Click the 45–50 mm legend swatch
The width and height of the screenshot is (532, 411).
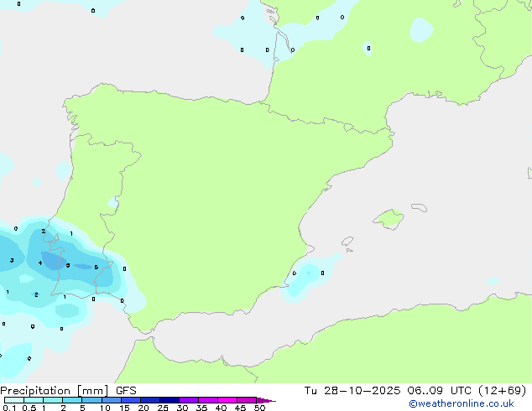[x=247, y=400]
